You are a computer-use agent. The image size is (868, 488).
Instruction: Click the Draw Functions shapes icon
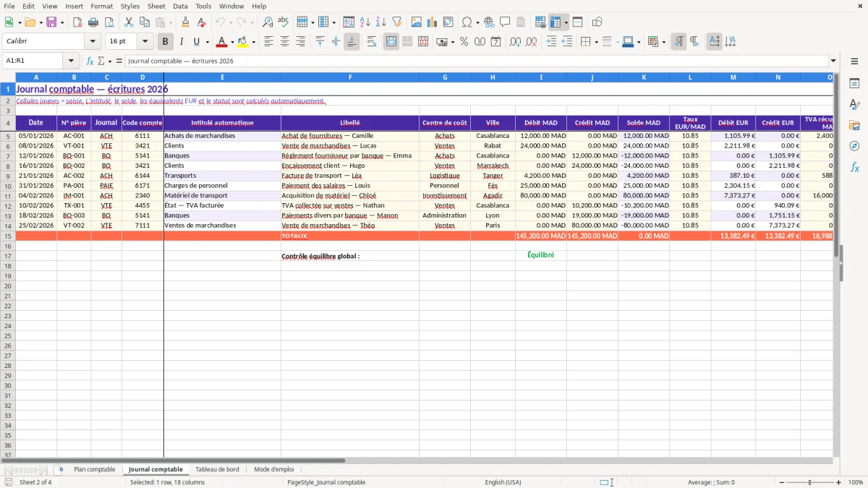597,22
